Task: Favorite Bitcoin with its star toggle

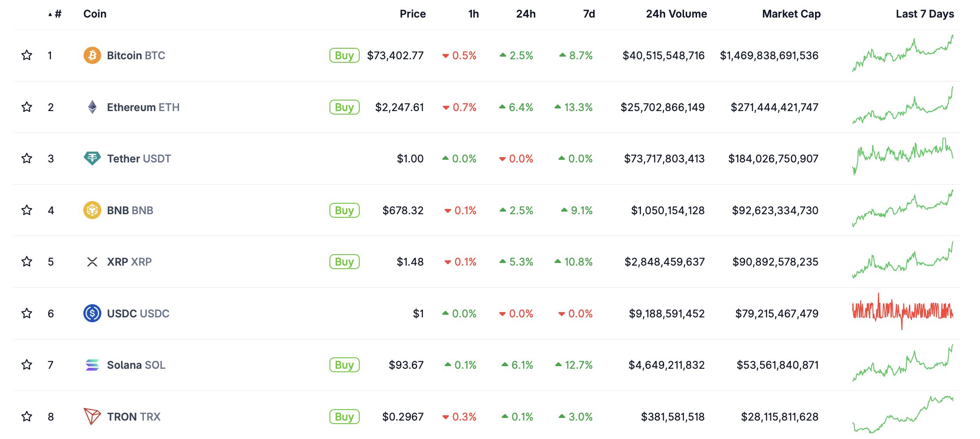Action: pos(27,55)
